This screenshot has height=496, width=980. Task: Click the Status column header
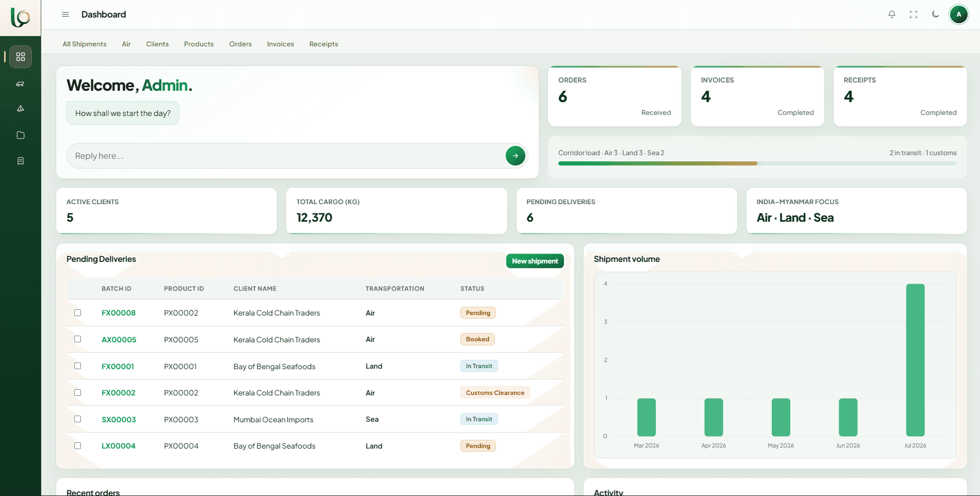coord(472,289)
